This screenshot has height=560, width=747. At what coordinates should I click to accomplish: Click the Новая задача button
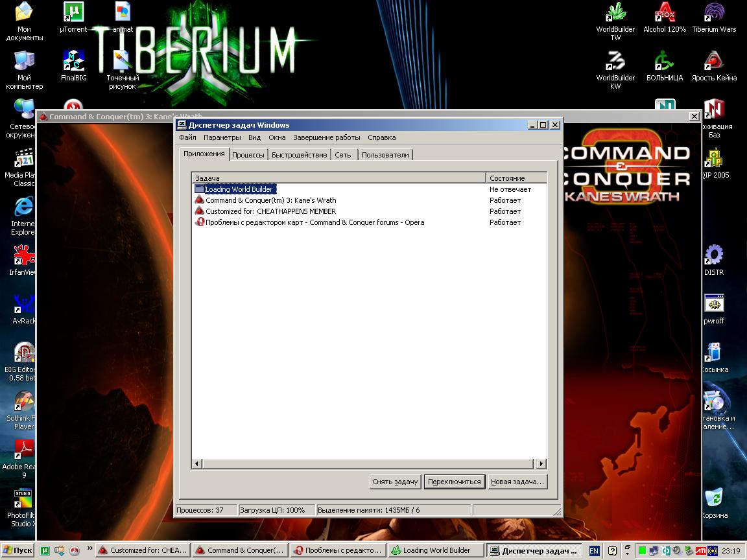pyautogui.click(x=517, y=482)
